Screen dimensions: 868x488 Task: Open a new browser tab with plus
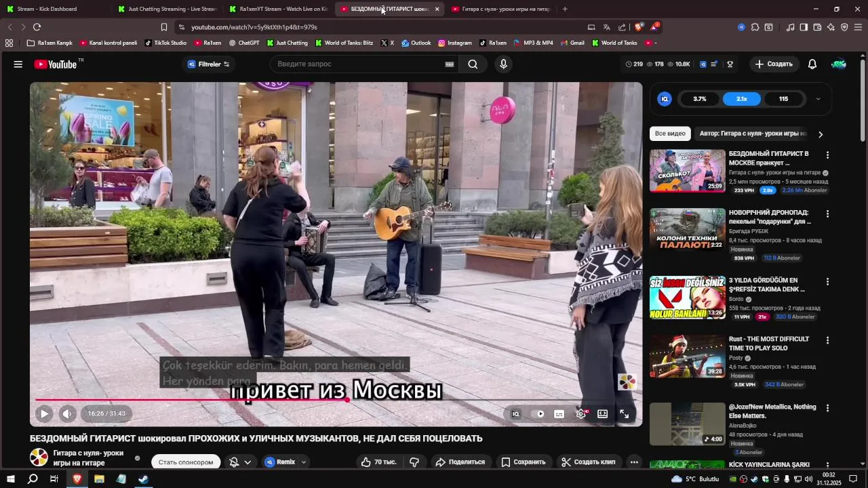click(x=565, y=9)
